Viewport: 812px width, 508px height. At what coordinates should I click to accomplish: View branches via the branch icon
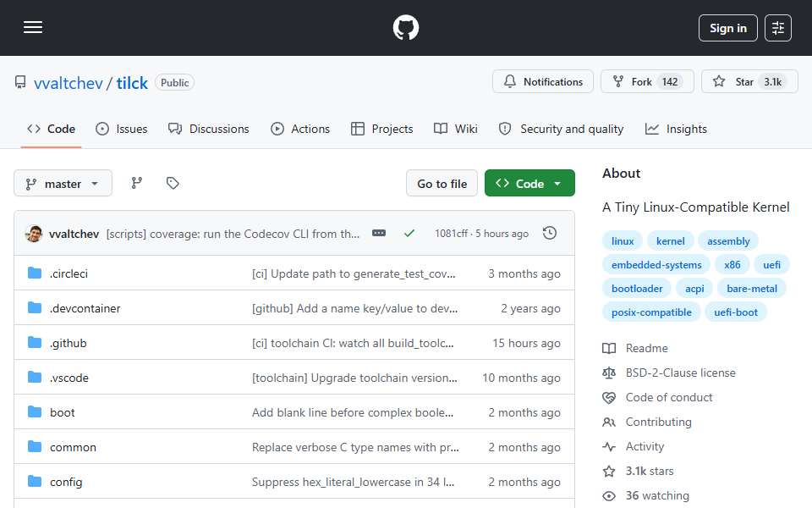pos(137,183)
